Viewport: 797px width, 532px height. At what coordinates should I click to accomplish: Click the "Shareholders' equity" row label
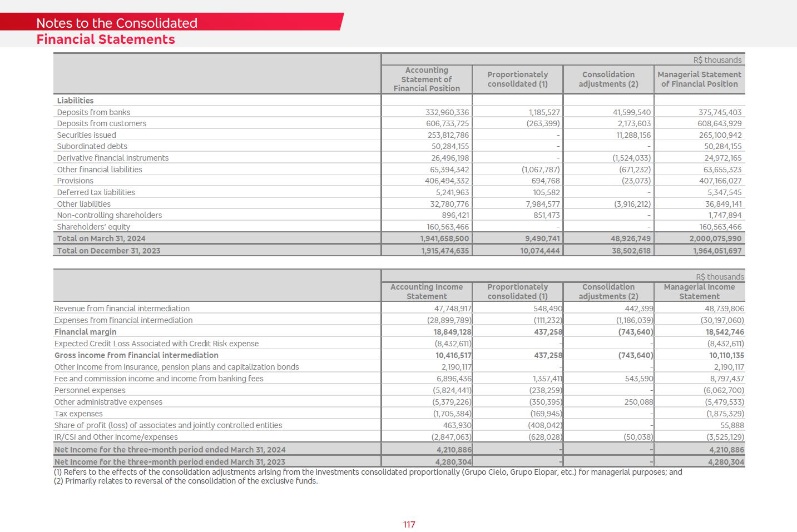tap(93, 227)
